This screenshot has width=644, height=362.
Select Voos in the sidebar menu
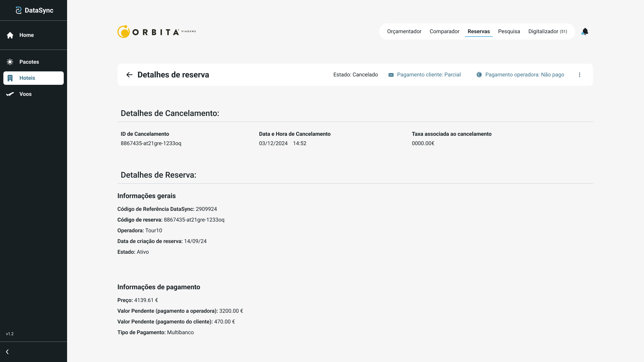tap(25, 94)
